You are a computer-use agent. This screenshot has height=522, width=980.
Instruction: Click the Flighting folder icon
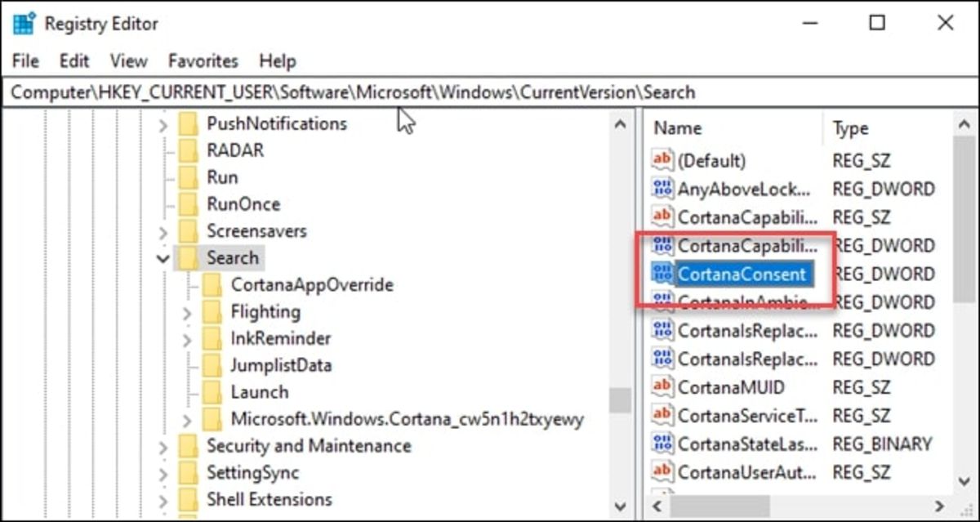212,312
